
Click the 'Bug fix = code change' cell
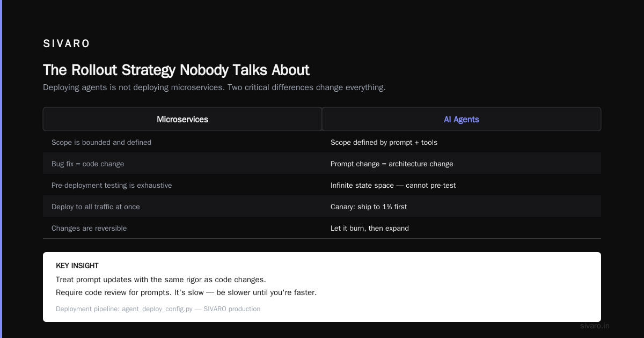tap(182, 164)
